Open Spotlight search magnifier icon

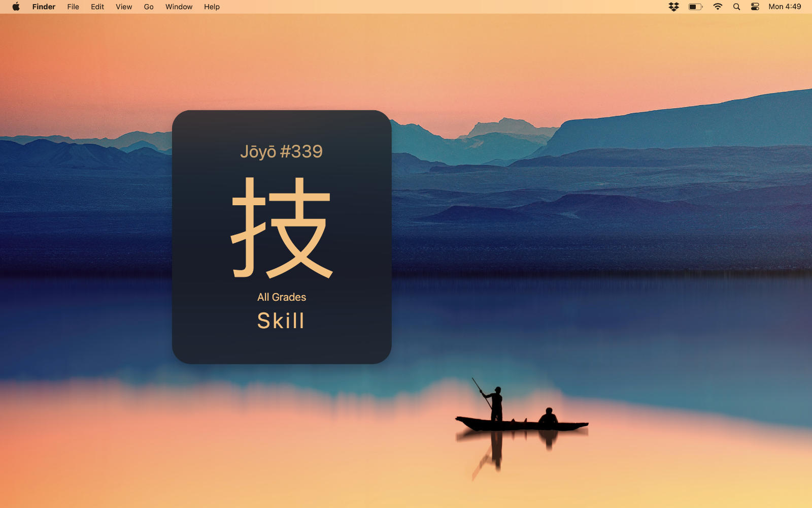[x=736, y=7]
